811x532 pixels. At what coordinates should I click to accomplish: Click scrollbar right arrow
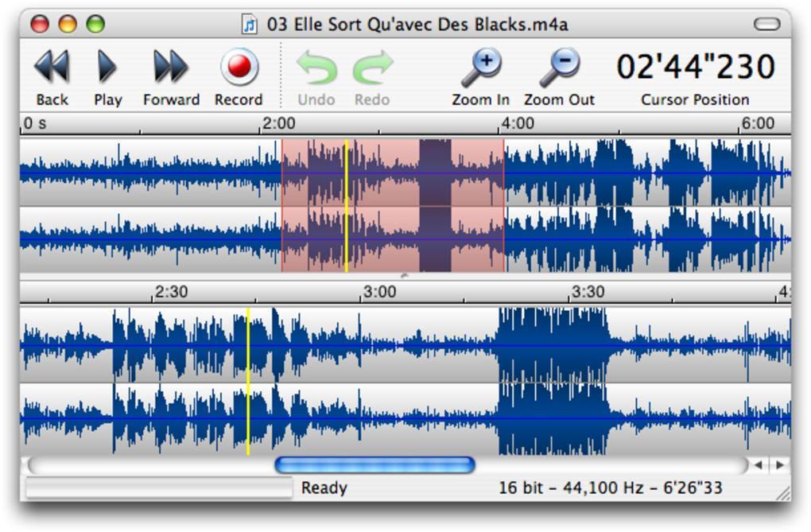780,464
